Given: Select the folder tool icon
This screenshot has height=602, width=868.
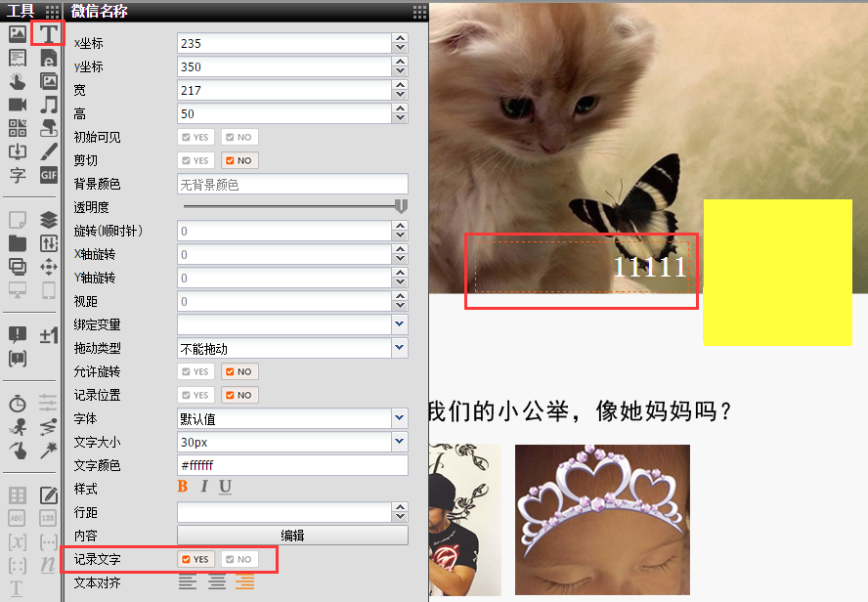Looking at the screenshot, I should click(x=18, y=243).
